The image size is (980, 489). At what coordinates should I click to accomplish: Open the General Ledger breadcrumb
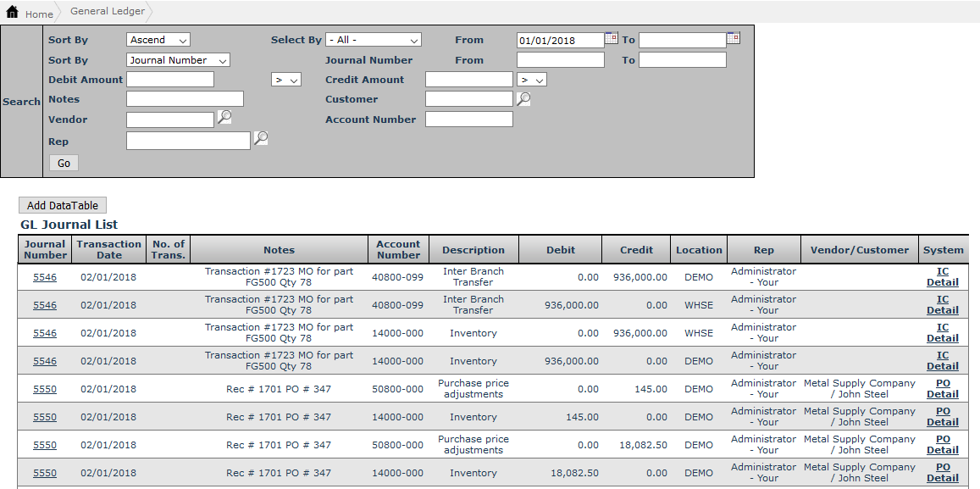tap(108, 12)
